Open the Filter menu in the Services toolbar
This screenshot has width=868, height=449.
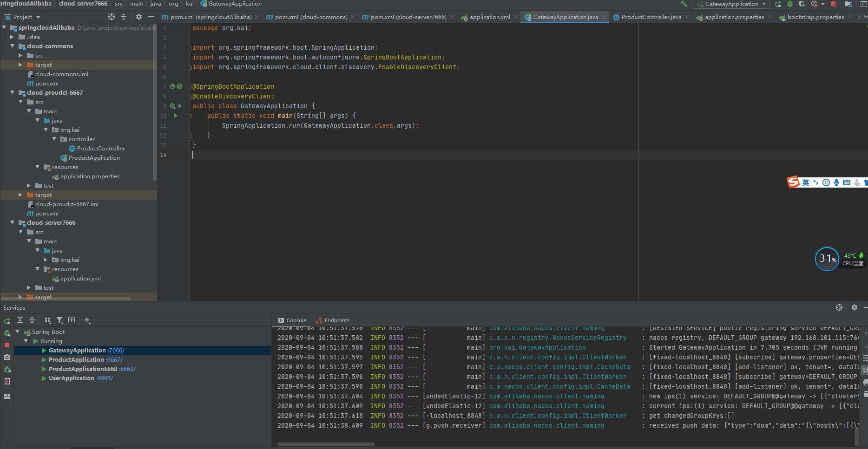(59, 320)
